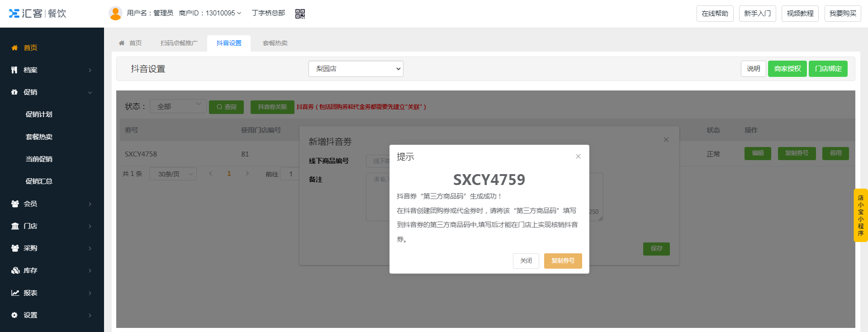Click the 汇客餐饮 logo

tap(38, 14)
